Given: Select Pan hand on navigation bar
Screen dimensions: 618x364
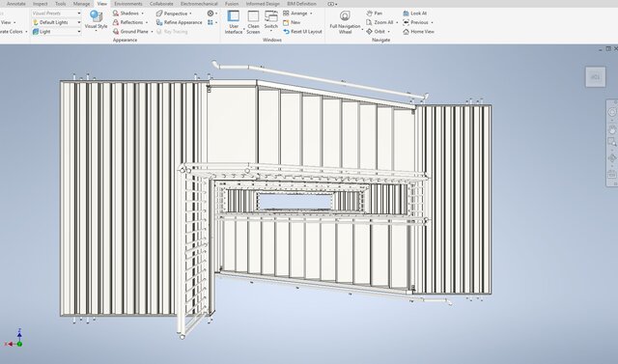Looking at the screenshot, I should coord(611,130).
